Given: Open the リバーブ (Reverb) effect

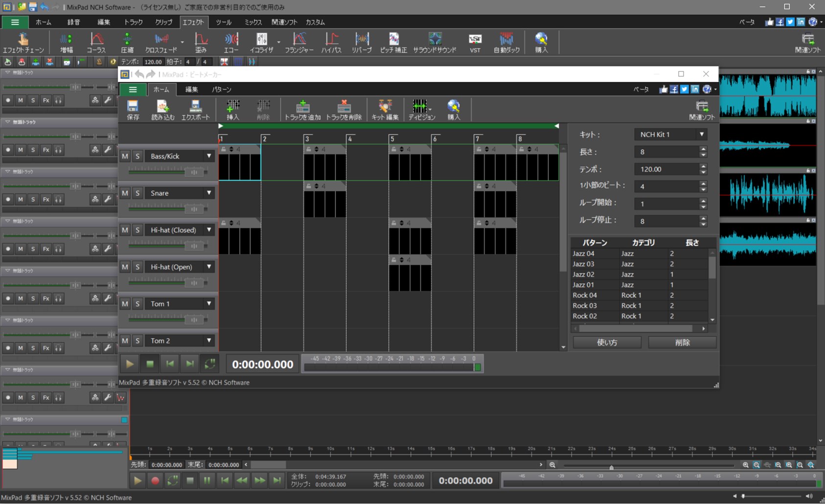Looking at the screenshot, I should pos(362,42).
